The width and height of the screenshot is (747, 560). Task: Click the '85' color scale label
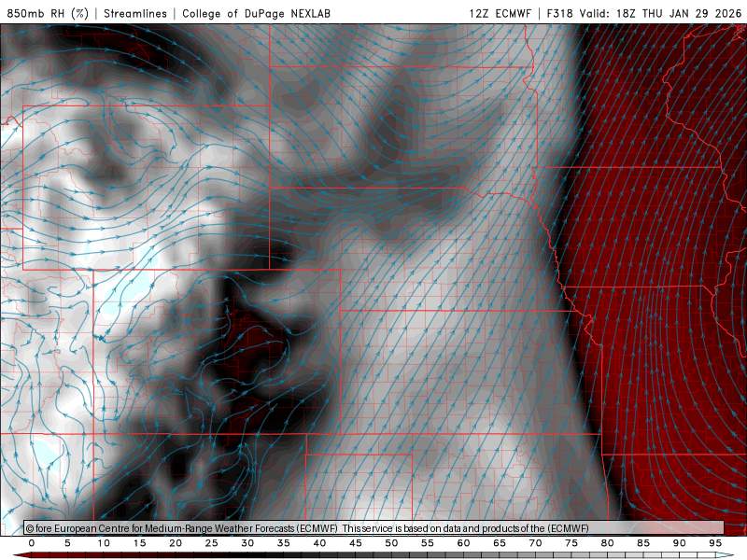click(x=643, y=543)
